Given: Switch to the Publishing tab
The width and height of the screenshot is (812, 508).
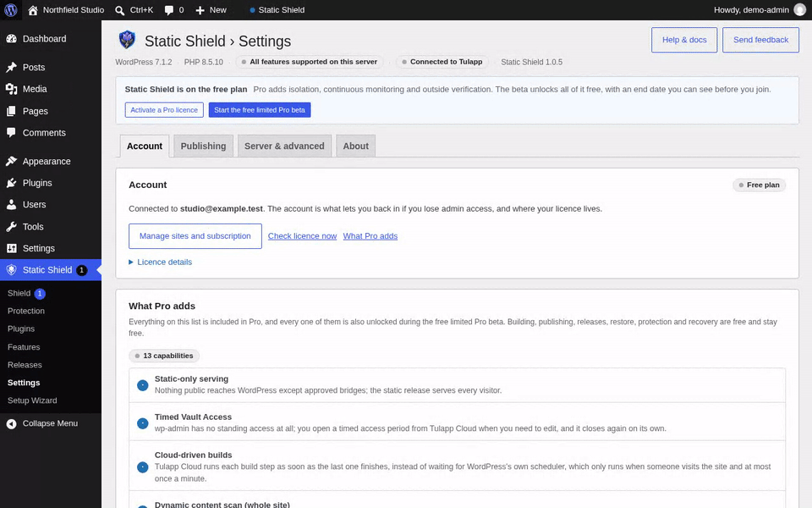Looking at the screenshot, I should point(204,146).
